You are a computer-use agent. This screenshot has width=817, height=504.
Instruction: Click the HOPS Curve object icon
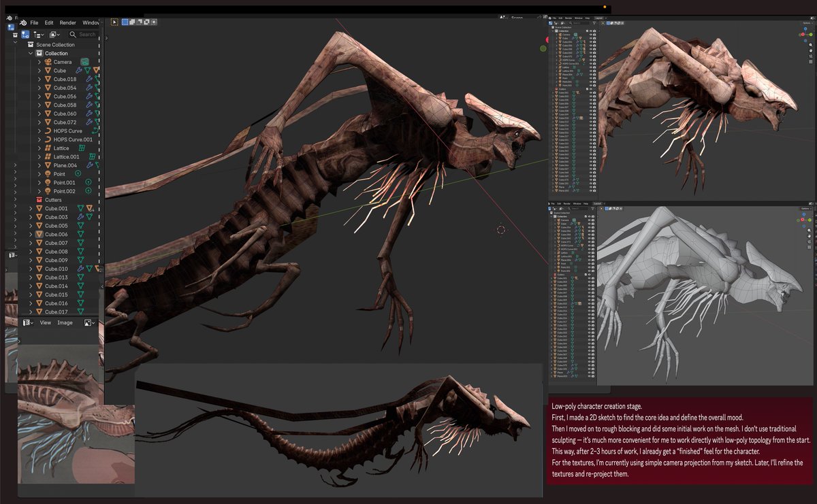coord(48,131)
